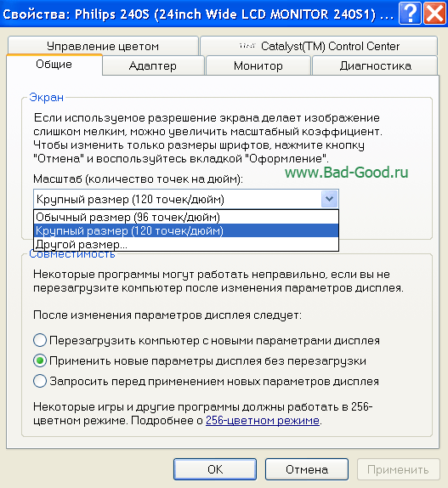The width and height of the screenshot is (448, 488).
Task: Open Catalyst(TM) Control Center tab
Action: click(319, 46)
